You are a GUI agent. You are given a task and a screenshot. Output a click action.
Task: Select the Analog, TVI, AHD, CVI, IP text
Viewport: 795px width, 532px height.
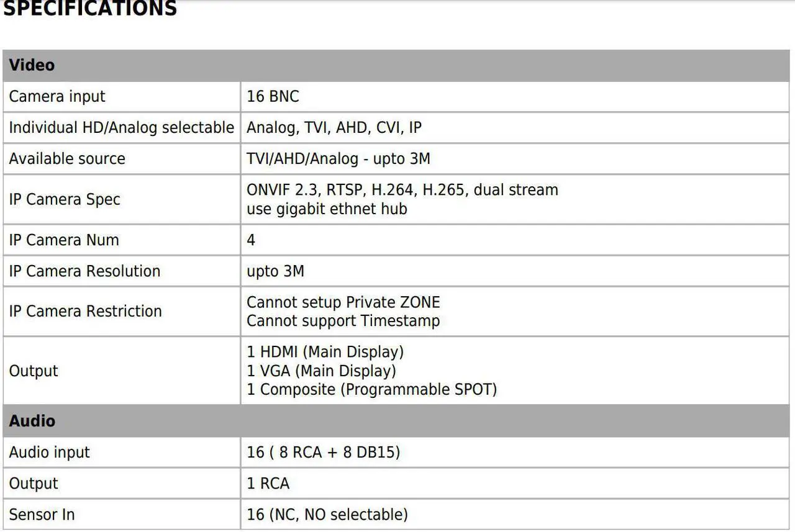[x=334, y=128]
